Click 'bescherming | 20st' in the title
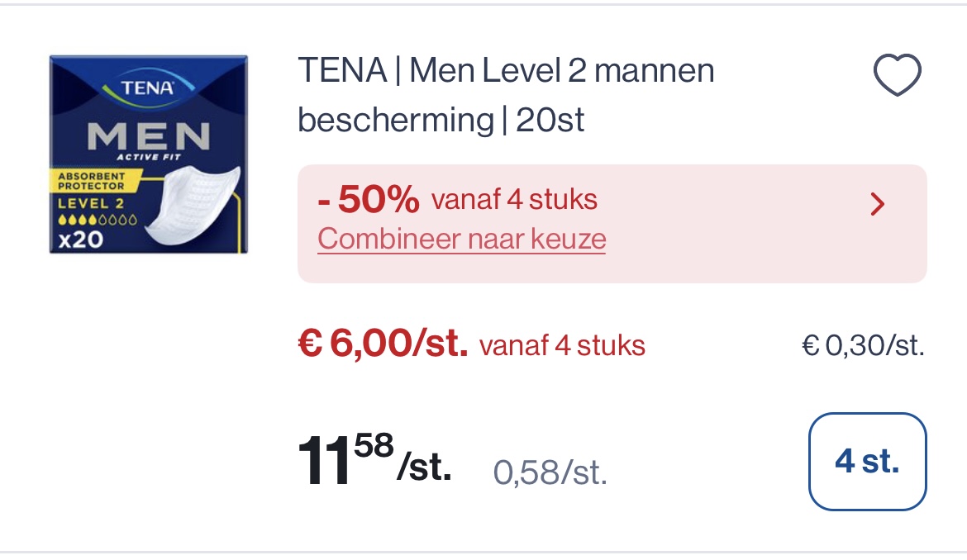Image resolution: width=967 pixels, height=560 pixels. coord(441,119)
